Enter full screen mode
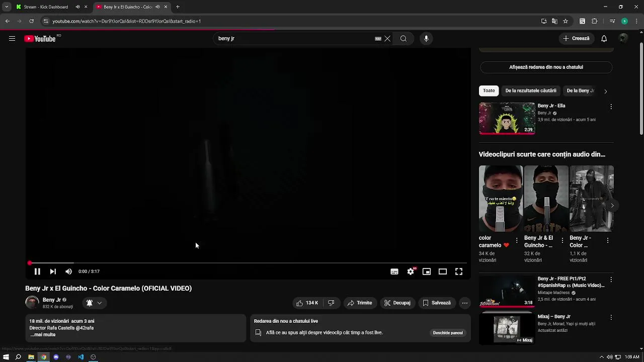The height and width of the screenshot is (362, 644). (459, 271)
